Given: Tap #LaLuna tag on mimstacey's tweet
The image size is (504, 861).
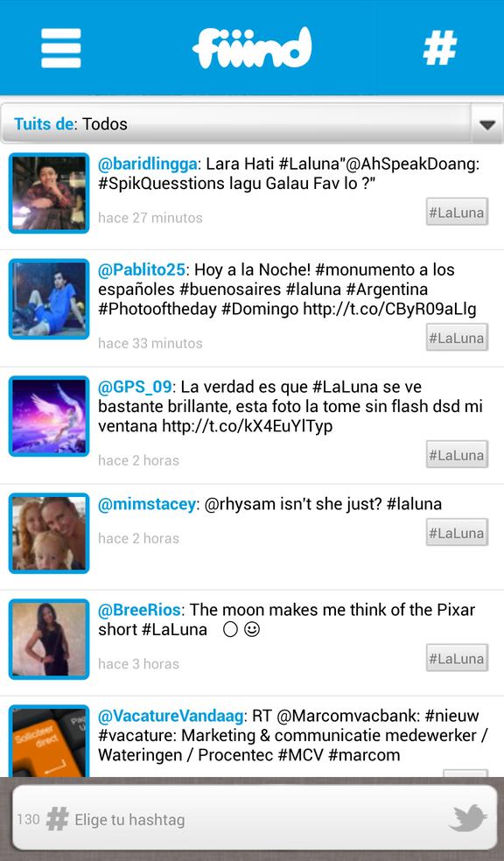Looking at the screenshot, I should [457, 532].
